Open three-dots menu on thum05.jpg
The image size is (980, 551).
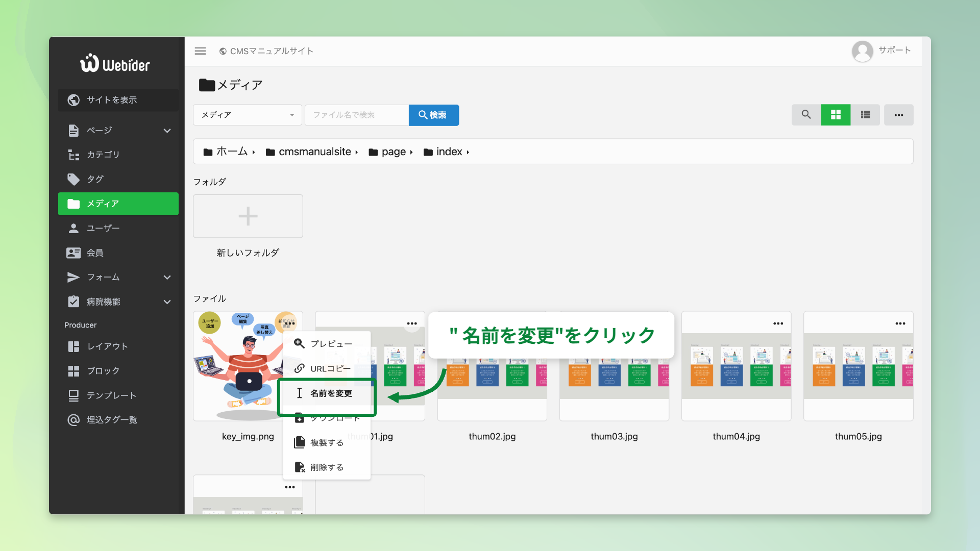[x=900, y=323]
